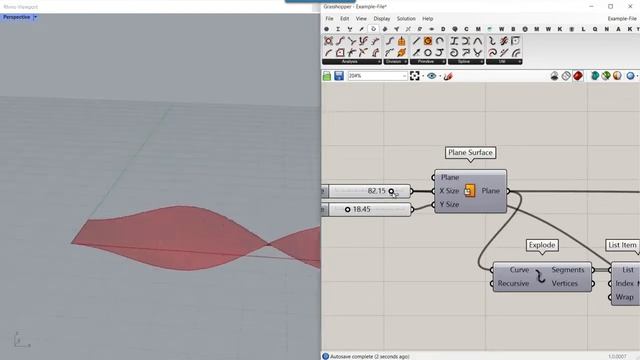
Task: Switch to the Vector component tab icon
Action: click(x=361, y=29)
